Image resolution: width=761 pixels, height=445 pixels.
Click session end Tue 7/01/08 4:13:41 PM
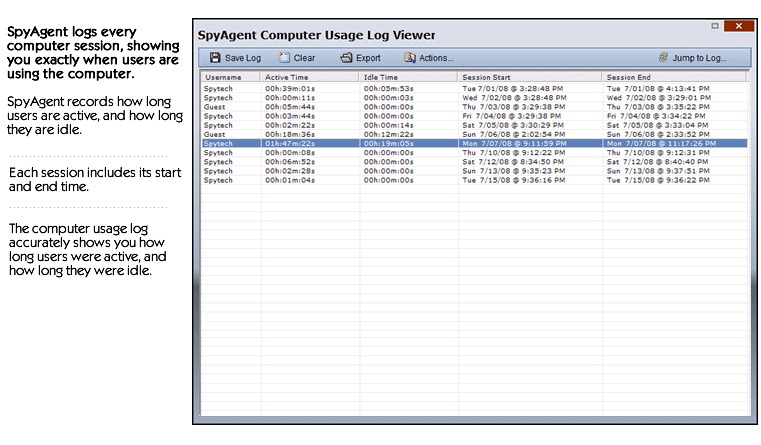pos(658,89)
